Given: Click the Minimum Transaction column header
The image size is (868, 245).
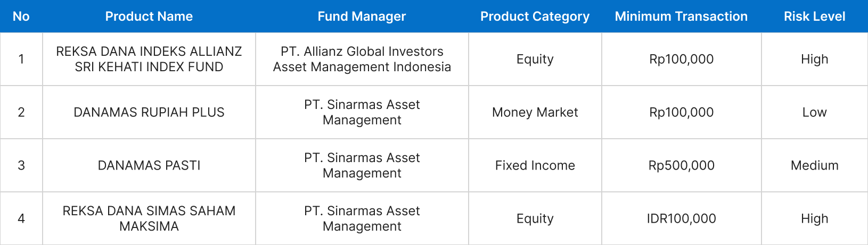Looking at the screenshot, I should coord(681,16).
